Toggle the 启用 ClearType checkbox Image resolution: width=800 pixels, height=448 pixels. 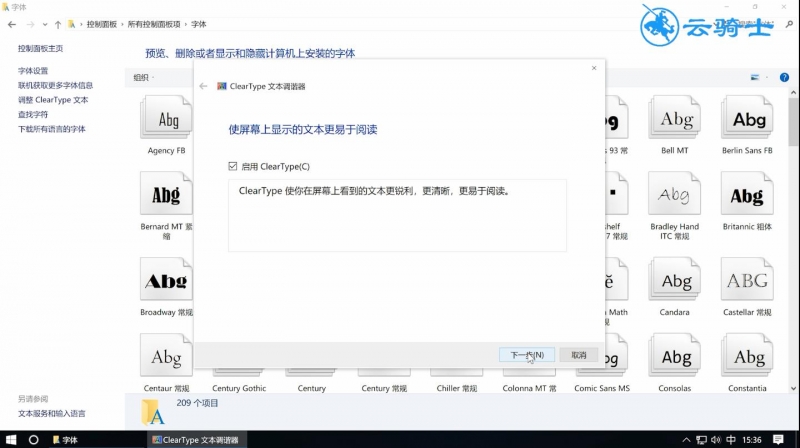point(233,166)
